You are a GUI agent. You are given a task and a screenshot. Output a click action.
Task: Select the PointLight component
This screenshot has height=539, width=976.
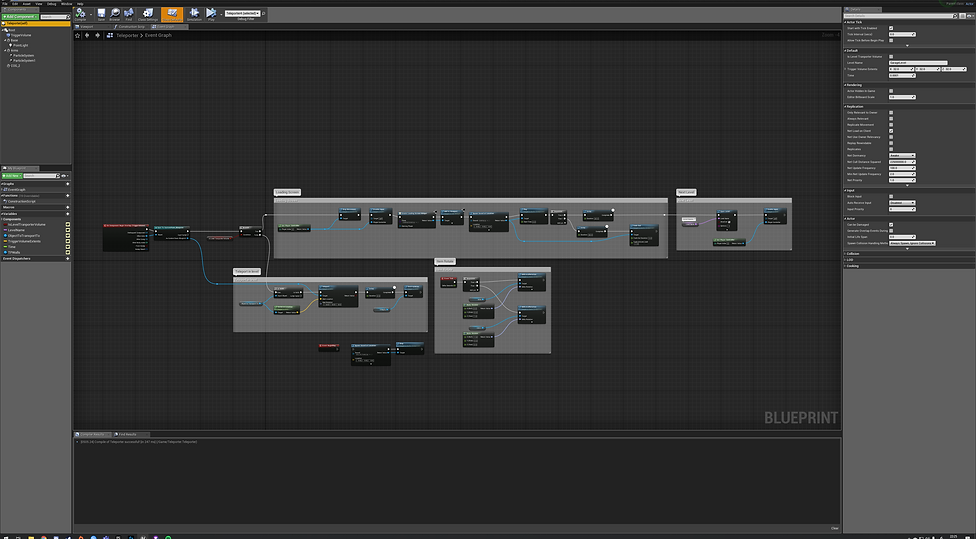20,45
